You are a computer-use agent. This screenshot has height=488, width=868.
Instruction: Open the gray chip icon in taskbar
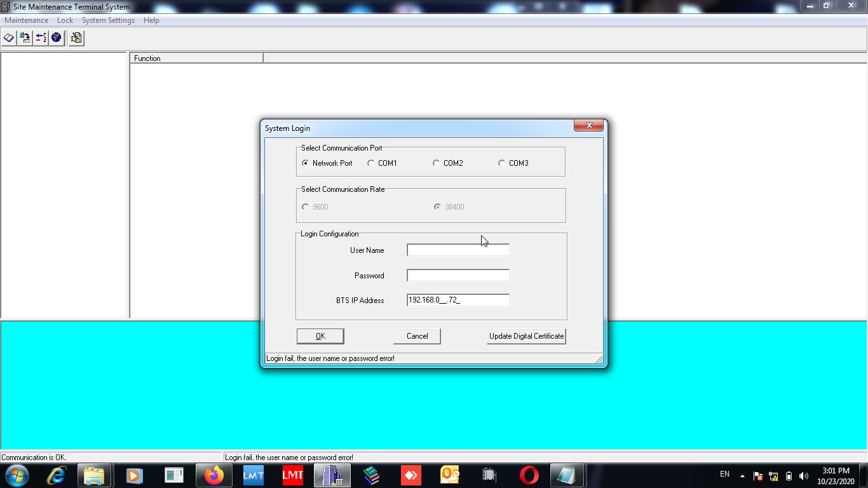[489, 475]
